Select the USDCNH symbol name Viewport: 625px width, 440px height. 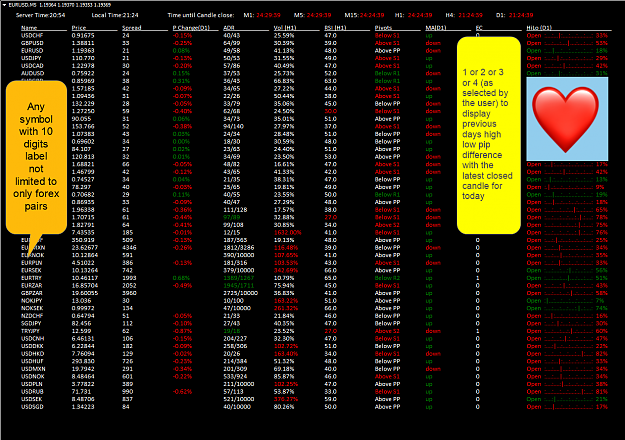33,338
